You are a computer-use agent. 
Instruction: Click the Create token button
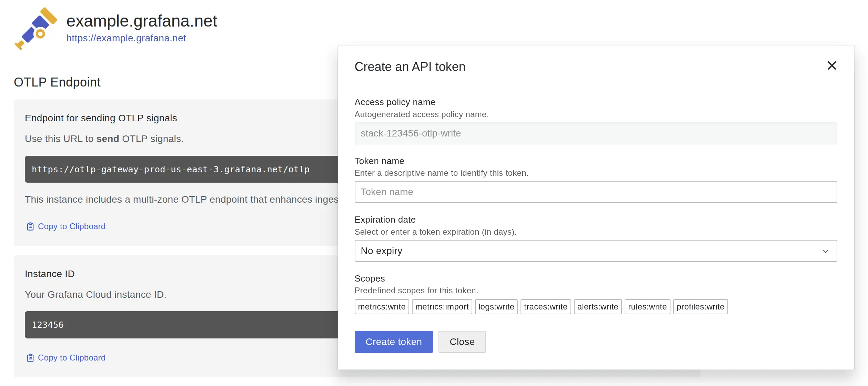[393, 342]
